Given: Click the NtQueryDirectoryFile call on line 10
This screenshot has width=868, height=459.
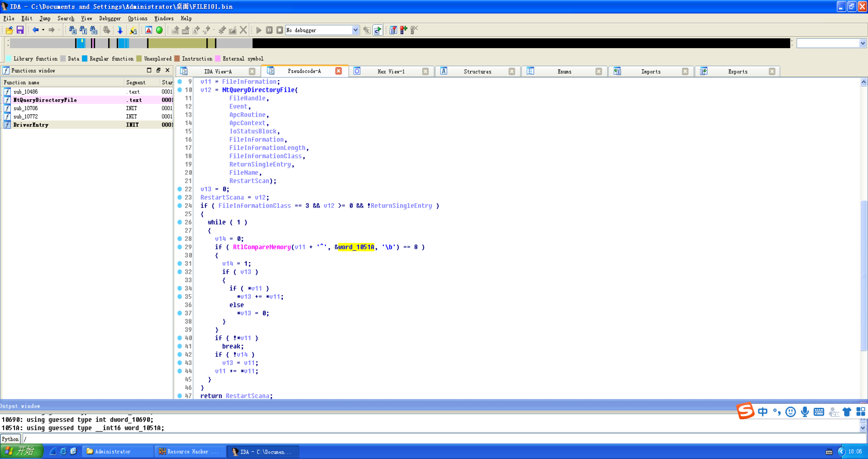Looking at the screenshot, I should (x=258, y=90).
